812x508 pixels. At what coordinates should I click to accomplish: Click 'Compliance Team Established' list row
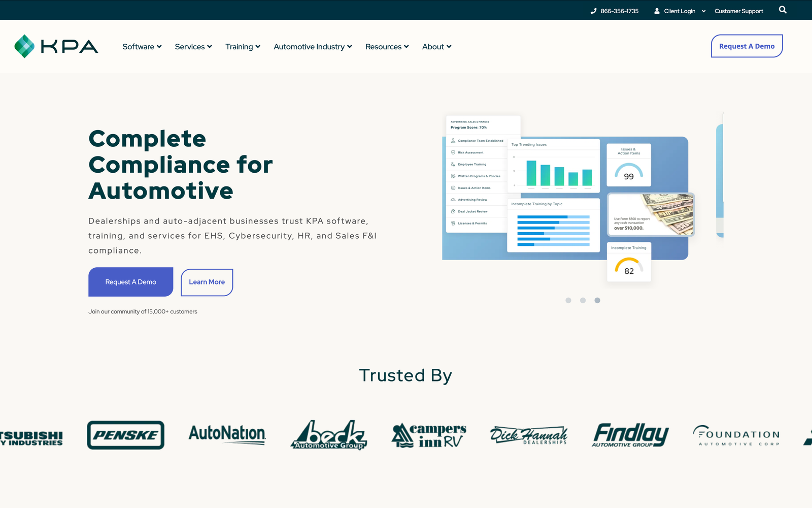pos(476,141)
